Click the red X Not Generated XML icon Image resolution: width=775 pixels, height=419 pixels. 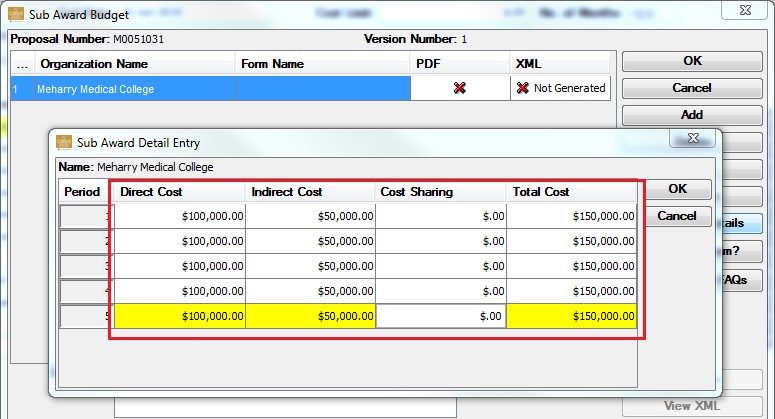[522, 88]
